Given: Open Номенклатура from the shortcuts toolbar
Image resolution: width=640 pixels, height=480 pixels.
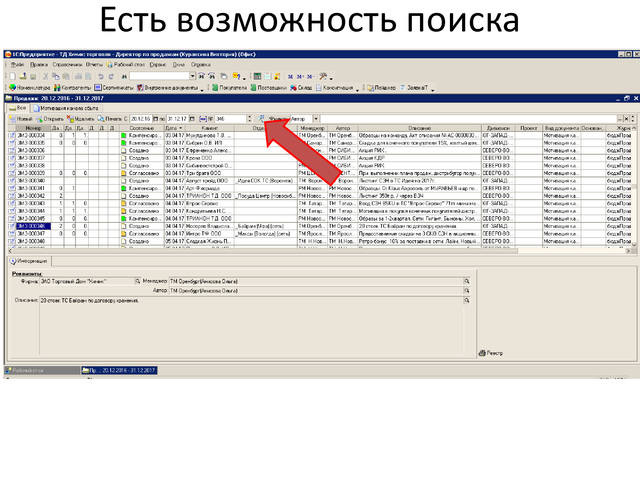Looking at the screenshot, I should (x=30, y=87).
